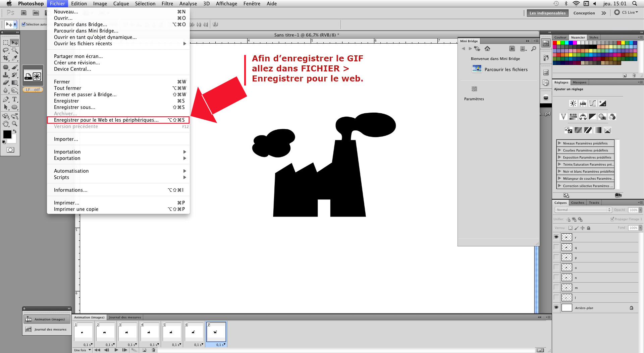Screen dimensions: 644x353
Task: Add a Curves adjustment from Réglages
Action: [x=593, y=103]
